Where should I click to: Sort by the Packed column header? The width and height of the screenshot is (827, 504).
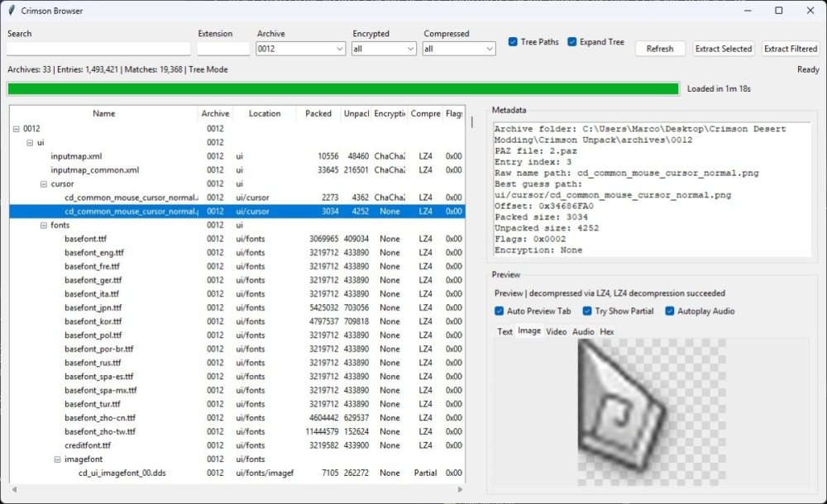318,113
